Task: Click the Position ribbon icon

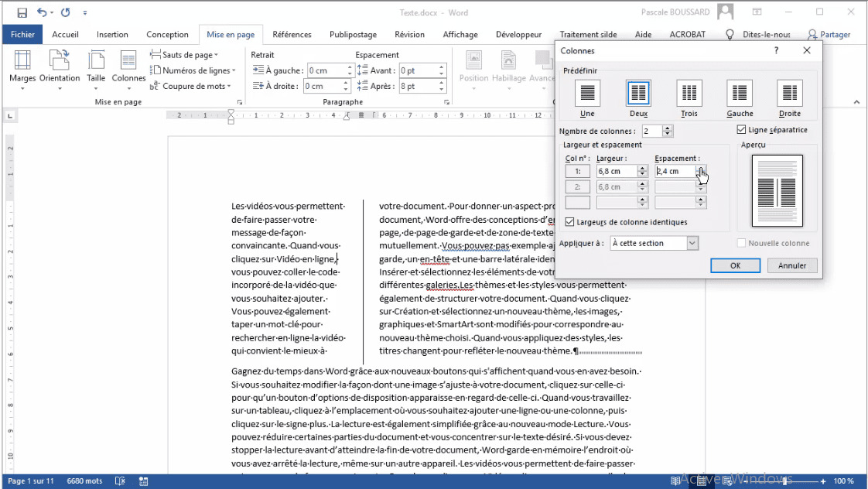Action: click(x=474, y=70)
